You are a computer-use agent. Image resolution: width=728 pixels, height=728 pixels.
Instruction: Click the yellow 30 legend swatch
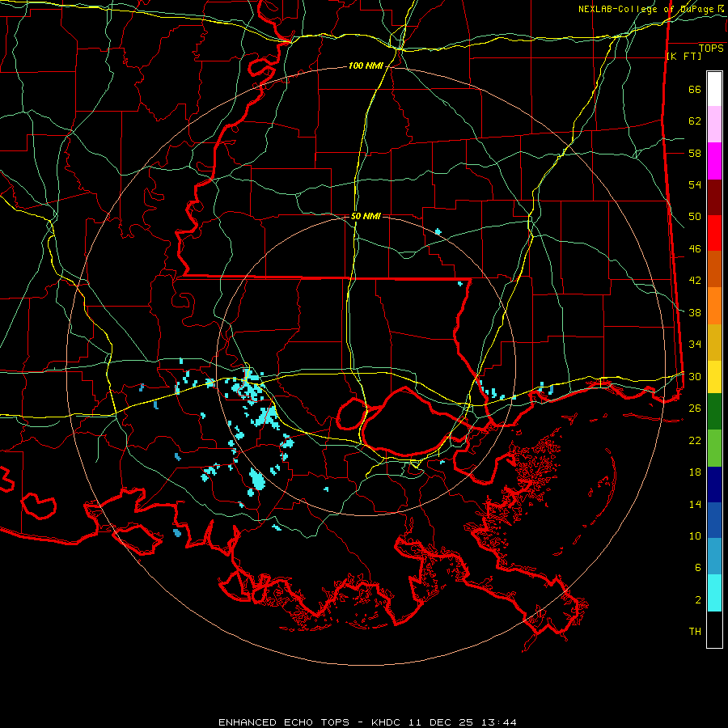coord(714,377)
